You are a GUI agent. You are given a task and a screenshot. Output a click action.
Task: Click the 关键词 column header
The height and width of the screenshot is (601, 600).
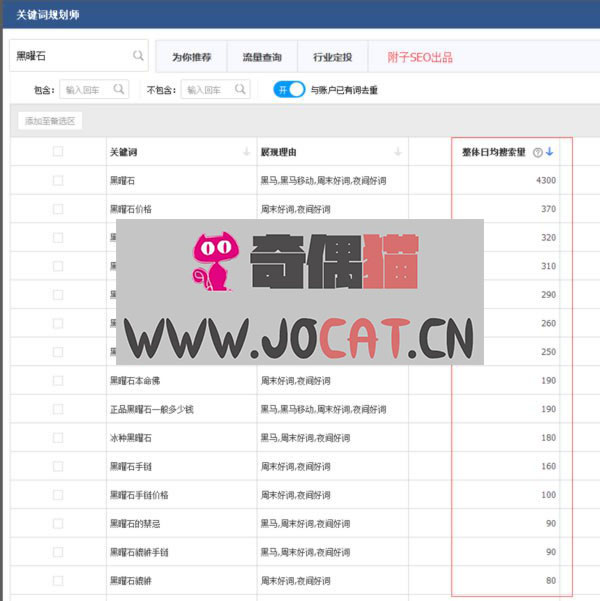tap(123, 152)
